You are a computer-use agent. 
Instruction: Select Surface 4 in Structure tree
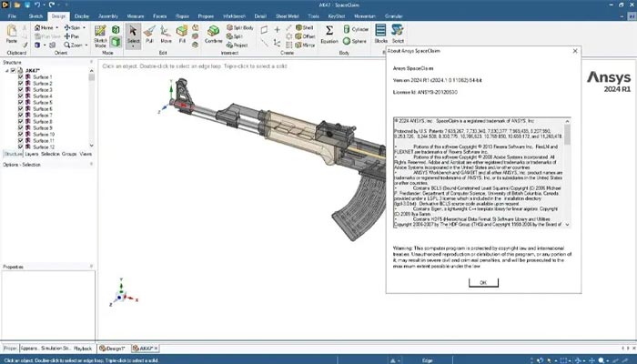[x=42, y=96]
